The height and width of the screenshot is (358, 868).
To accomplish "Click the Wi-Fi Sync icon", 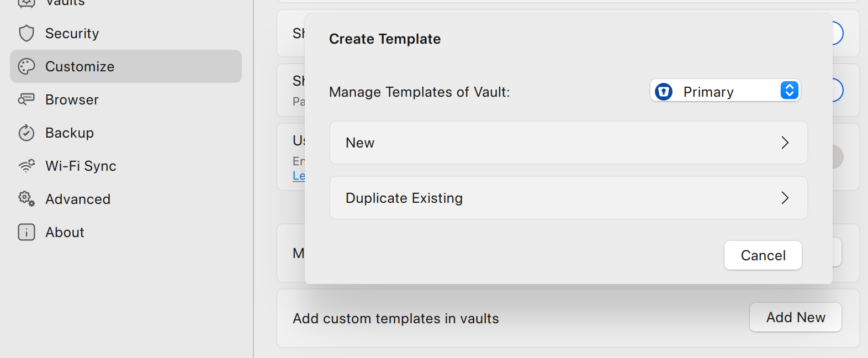I will point(27,166).
